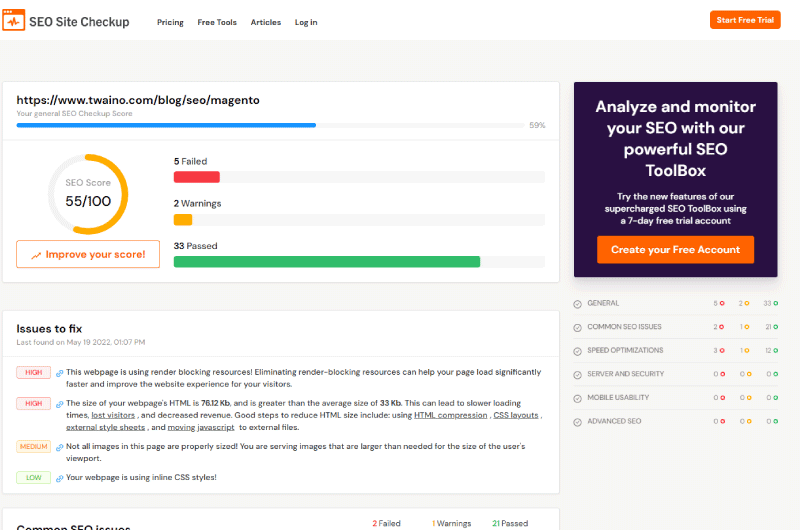
Task: Click Create your Free Account button
Action: pos(675,249)
